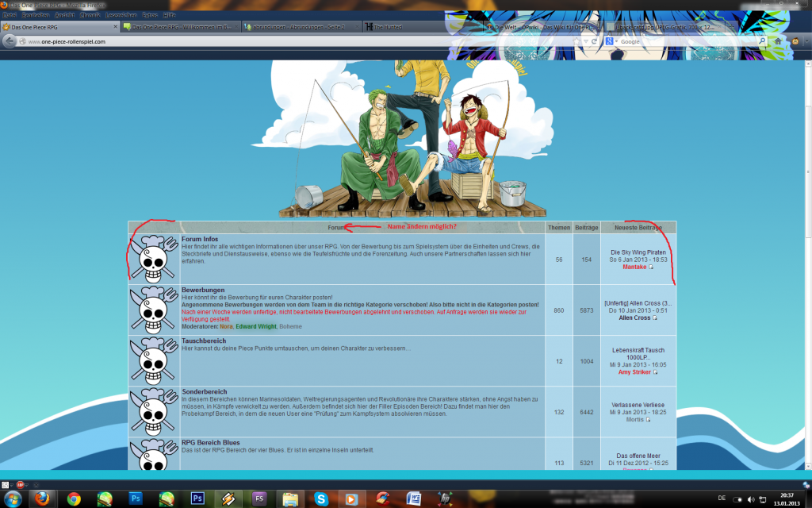This screenshot has height=508, width=812.
Task: Open the RPG Bereich Blues forum link
Action: coord(211,442)
